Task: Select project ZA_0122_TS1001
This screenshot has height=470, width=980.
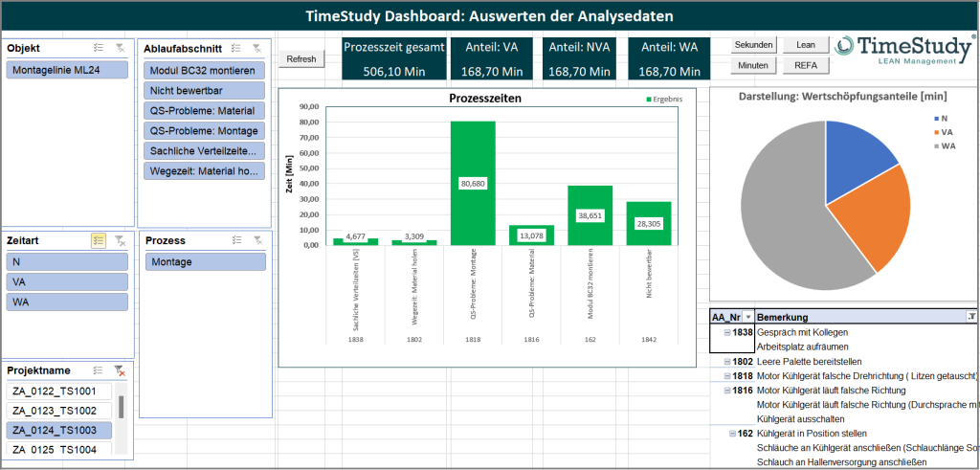Action: [59, 392]
